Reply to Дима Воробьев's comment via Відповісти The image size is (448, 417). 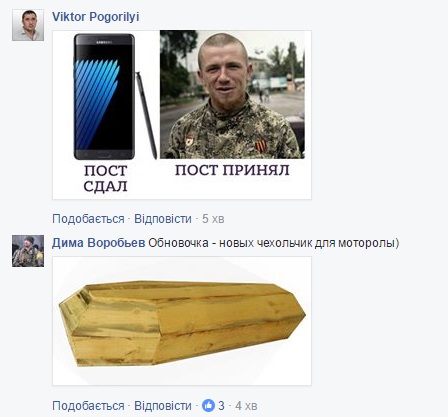tap(163, 406)
